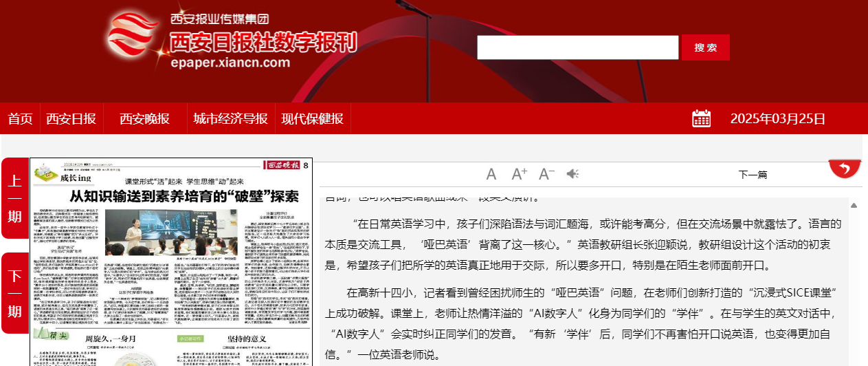Go to next article via 下一篇
Screen dimensions: 868x366
point(753,175)
